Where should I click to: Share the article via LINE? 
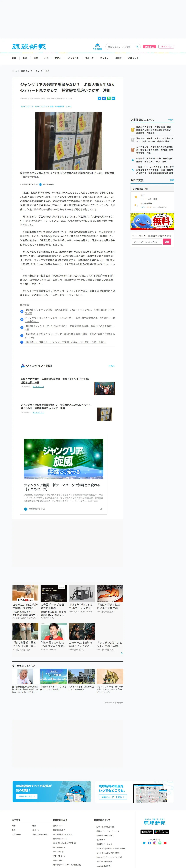pos(109,98)
